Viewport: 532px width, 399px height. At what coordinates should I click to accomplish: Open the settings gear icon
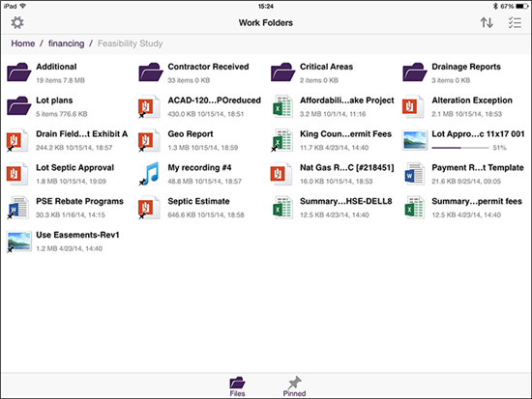17,23
